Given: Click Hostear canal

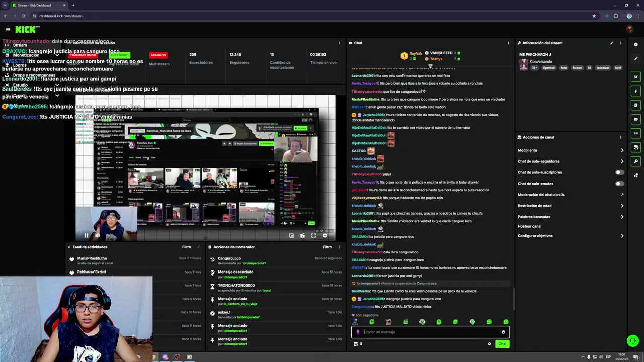Looking at the screenshot, I should tap(529, 226).
